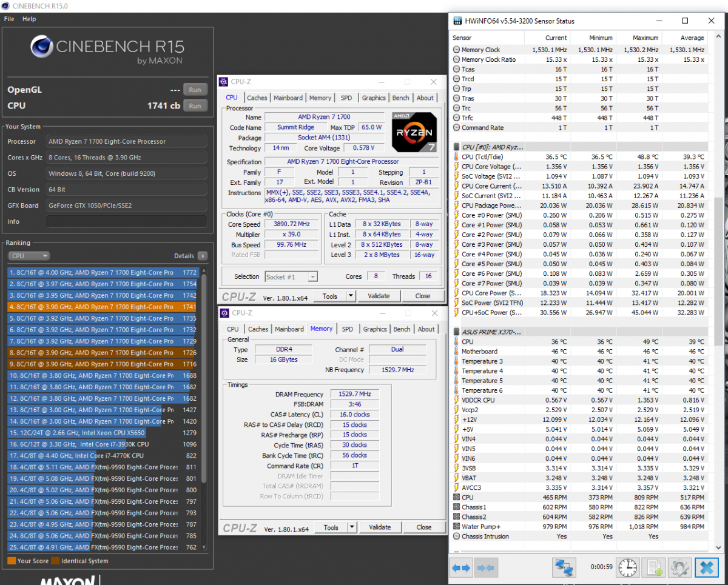This screenshot has height=585, width=728.
Task: Switch to CPU tab in lower CPU-Z
Action: [233, 329]
